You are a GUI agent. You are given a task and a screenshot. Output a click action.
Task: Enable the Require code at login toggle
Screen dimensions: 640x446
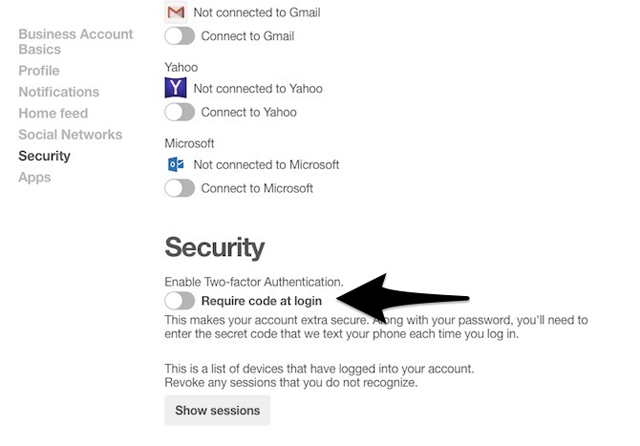(180, 301)
